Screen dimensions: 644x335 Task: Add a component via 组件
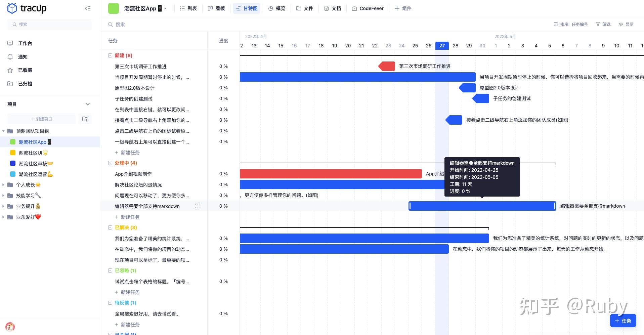click(x=403, y=8)
